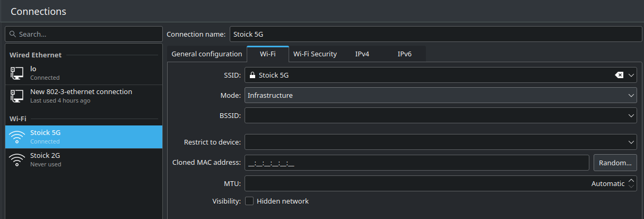Click the Connection name text field

pyautogui.click(x=435, y=34)
